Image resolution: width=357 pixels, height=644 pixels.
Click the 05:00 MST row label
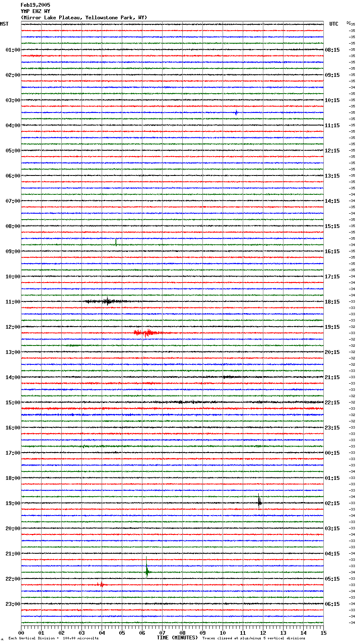coord(13,151)
